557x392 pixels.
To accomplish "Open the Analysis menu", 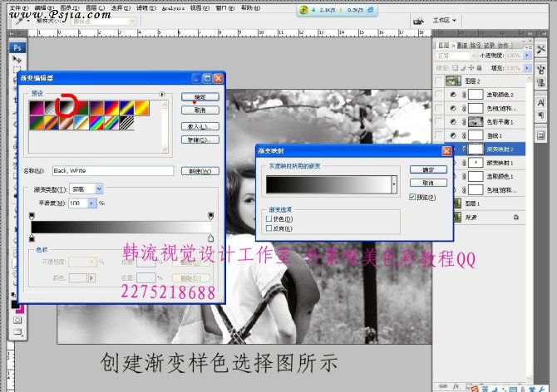I will 173,7.
